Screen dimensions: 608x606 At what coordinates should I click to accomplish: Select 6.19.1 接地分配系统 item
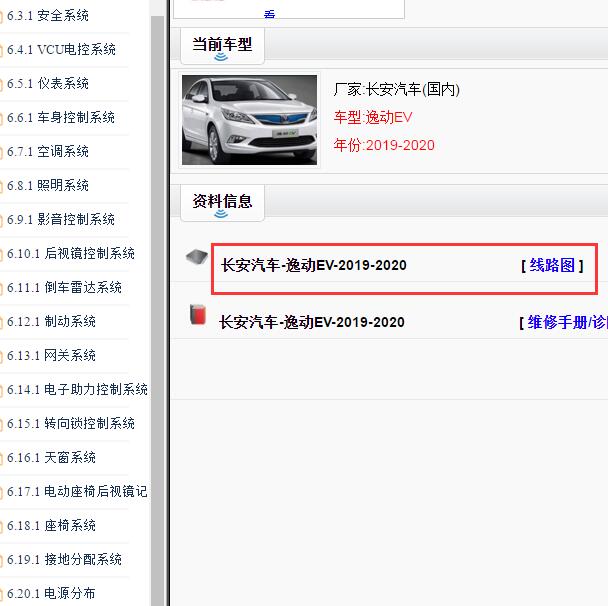coord(64,559)
